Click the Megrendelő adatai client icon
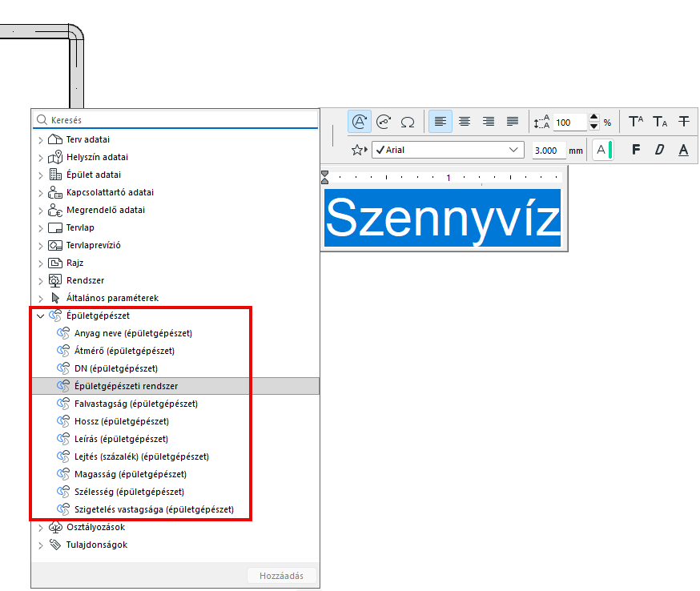700x591 pixels. point(55,210)
